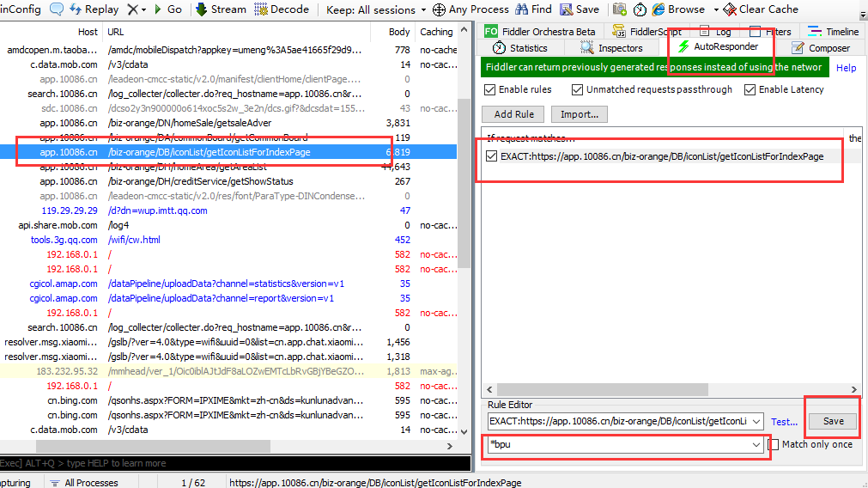
Task: Click session list scroll down arrow
Action: 464,431
